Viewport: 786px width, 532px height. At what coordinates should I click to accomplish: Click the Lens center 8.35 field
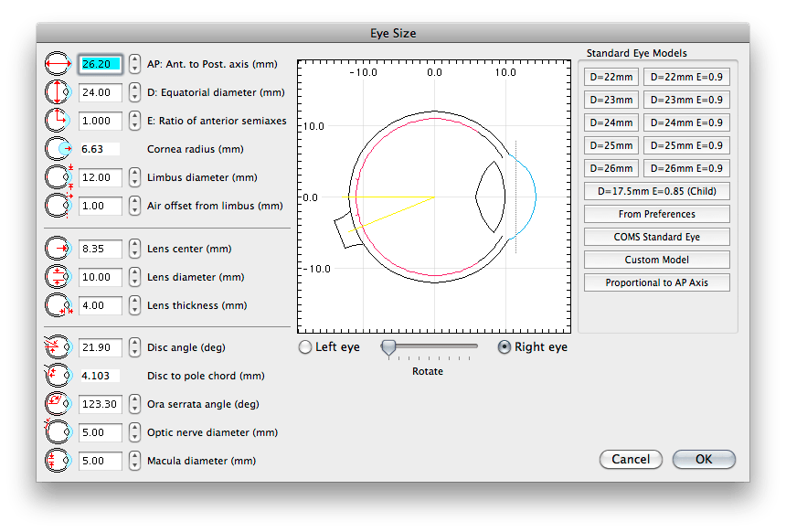click(101, 249)
